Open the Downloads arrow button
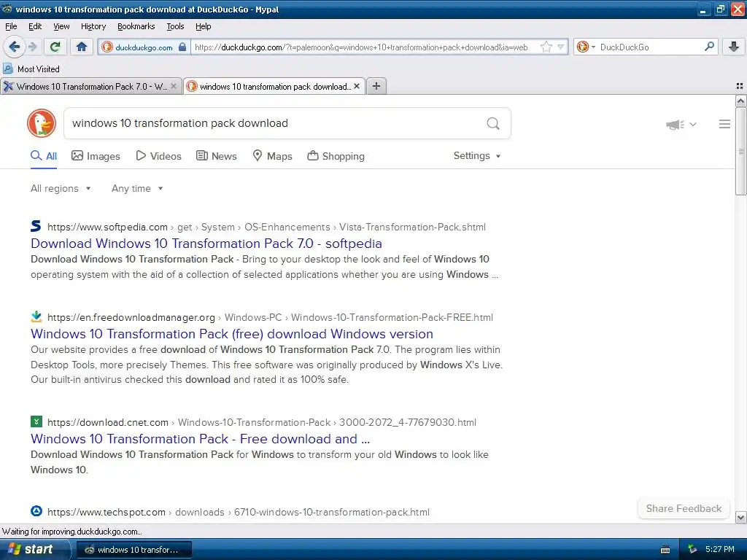 point(734,47)
